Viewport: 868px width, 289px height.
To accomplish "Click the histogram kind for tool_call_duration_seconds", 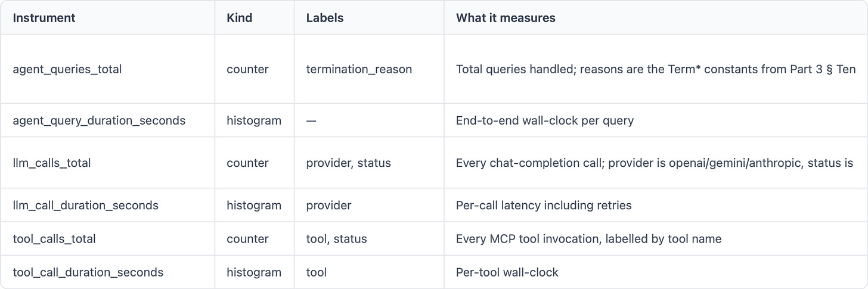I will (x=254, y=272).
